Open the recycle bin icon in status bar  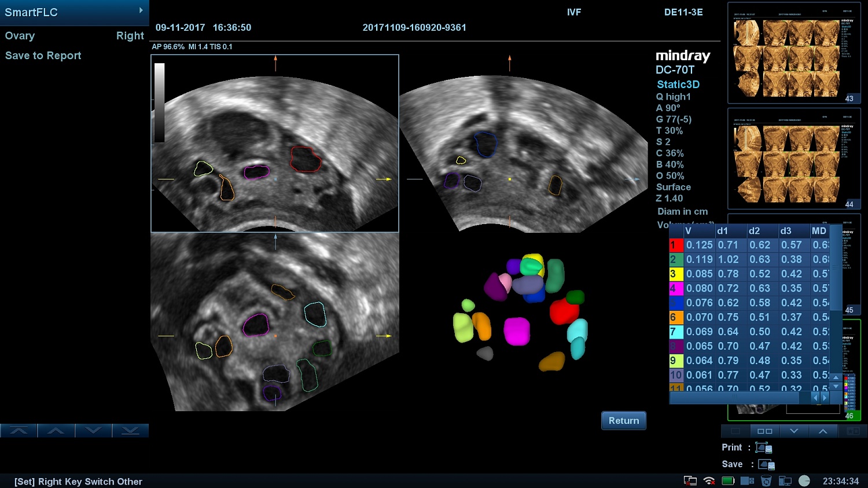[766, 481]
